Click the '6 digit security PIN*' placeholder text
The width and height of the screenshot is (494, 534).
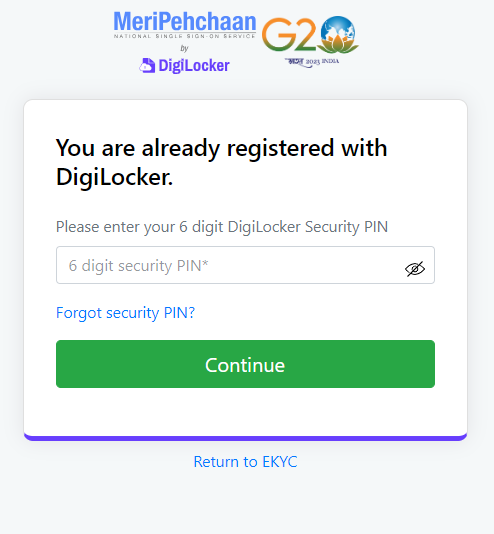tap(138, 266)
